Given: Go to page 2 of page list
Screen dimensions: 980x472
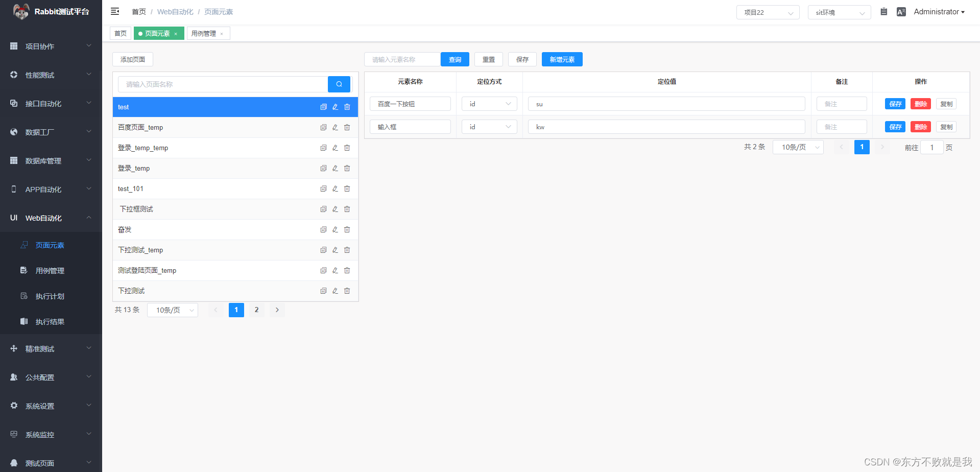Looking at the screenshot, I should pos(256,310).
